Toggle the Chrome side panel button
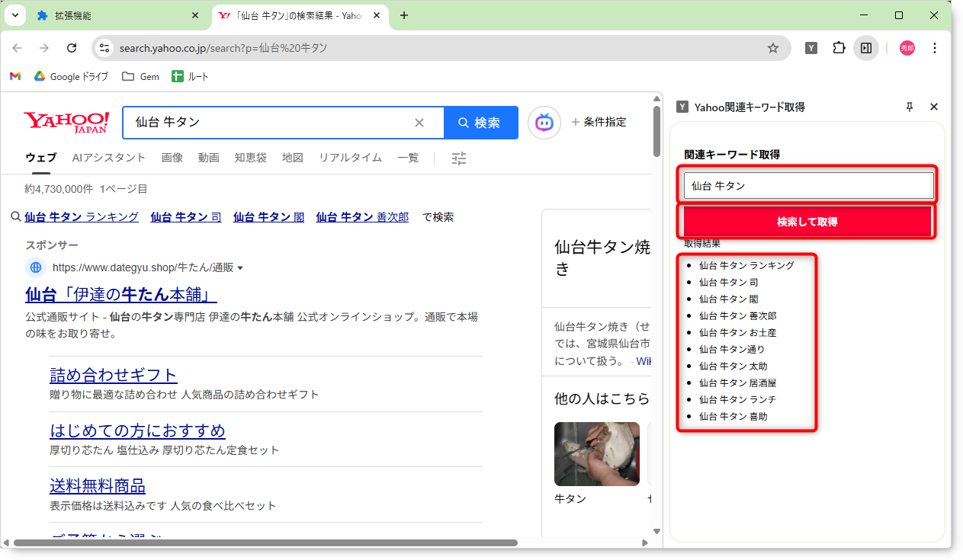Viewport: 963px width, 560px height. 865,48
